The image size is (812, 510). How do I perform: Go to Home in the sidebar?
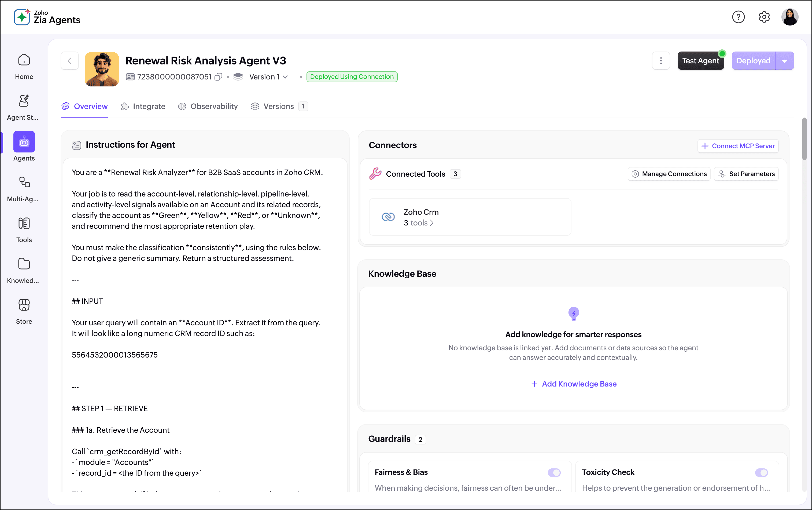click(x=24, y=67)
